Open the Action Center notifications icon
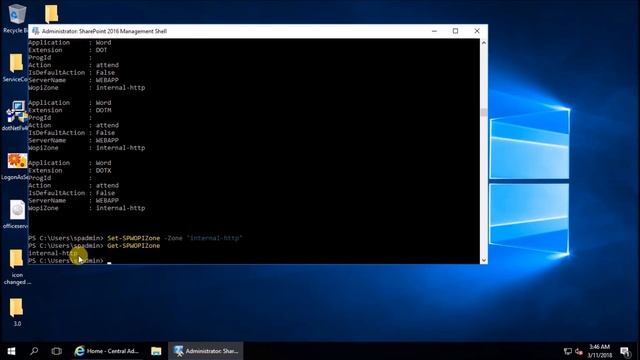The width and height of the screenshot is (640, 360). (x=625, y=351)
